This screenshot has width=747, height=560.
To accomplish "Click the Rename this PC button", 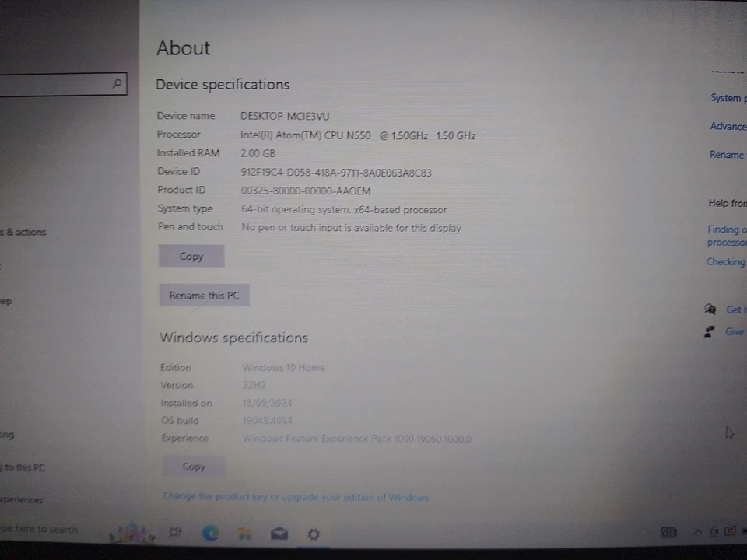I will 204,295.
